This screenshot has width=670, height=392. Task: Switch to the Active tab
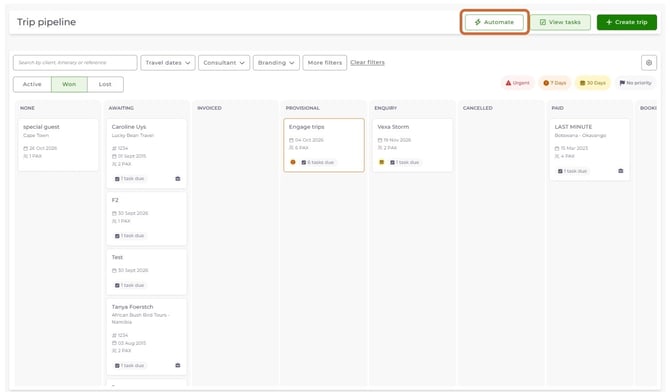[32, 84]
